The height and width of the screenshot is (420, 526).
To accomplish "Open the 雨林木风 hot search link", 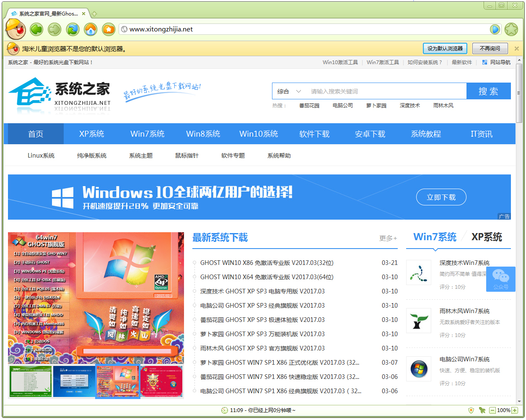I will click(443, 105).
